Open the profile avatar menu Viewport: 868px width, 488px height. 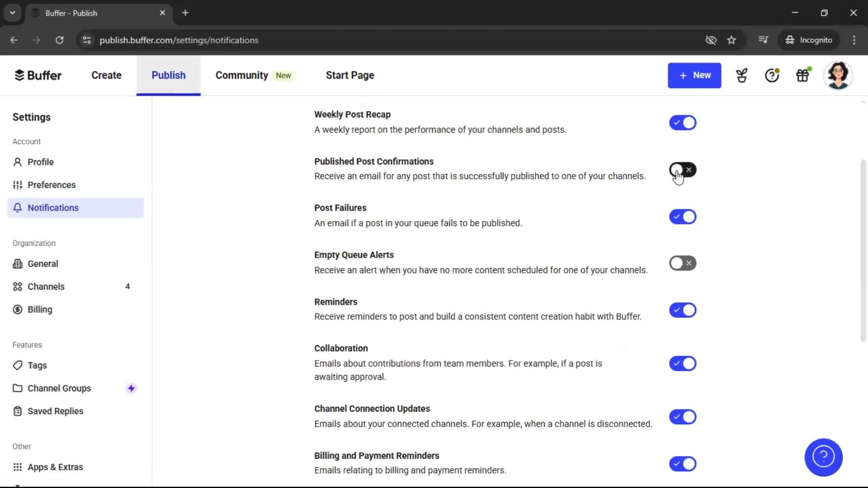[x=839, y=75]
